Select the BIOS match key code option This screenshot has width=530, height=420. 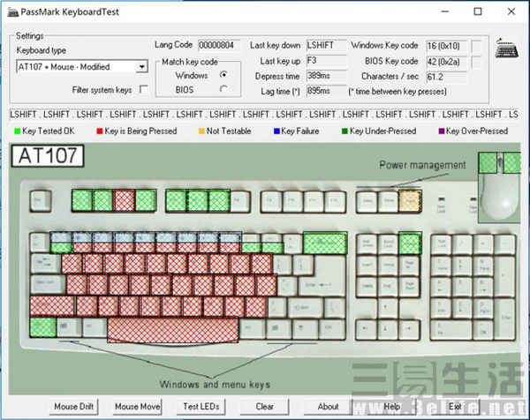click(x=223, y=88)
